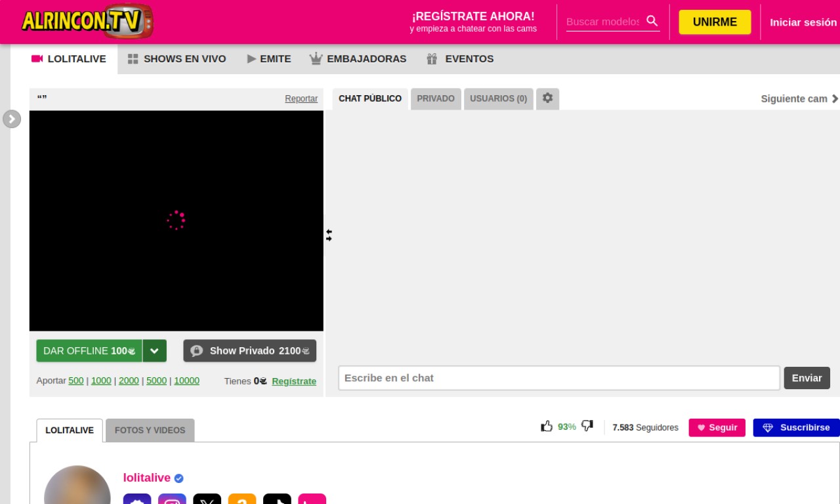
Task: Click the green Regístrate link
Action: [x=294, y=381]
